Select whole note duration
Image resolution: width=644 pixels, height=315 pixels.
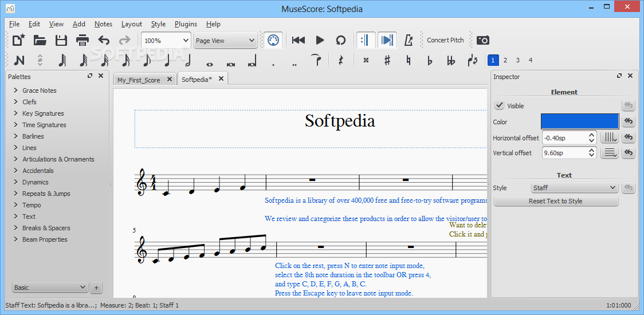(x=209, y=64)
